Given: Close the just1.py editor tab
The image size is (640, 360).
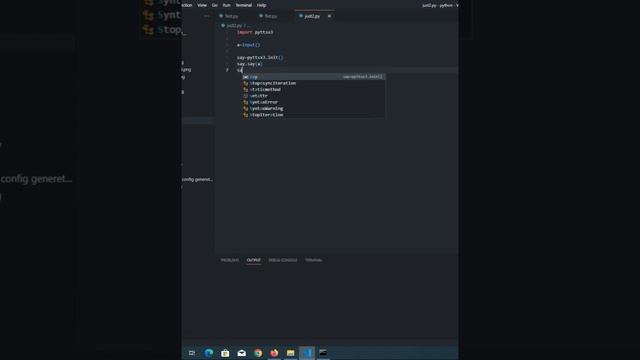Looking at the screenshot, I should [329, 16].
